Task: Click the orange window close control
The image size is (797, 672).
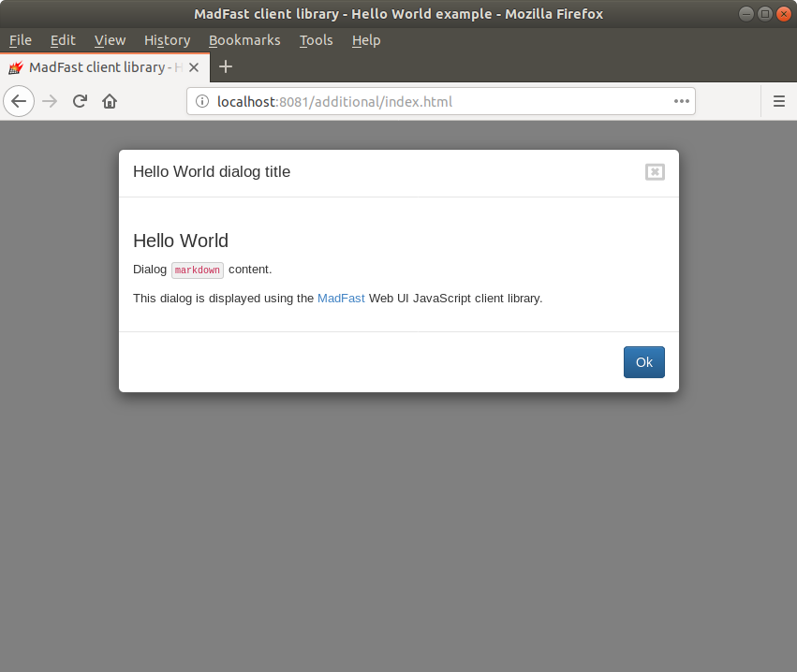Action: pos(786,13)
